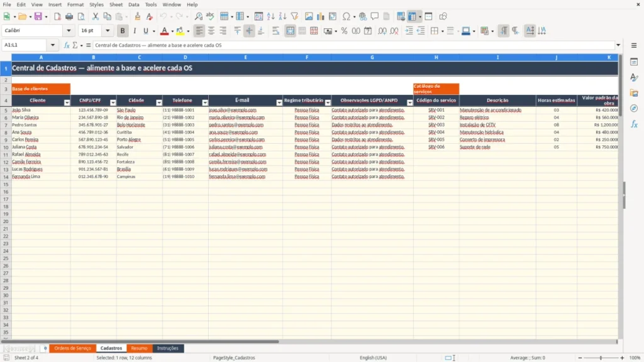
Task: Click the Name Box showing A1:L1
Action: pos(25,45)
